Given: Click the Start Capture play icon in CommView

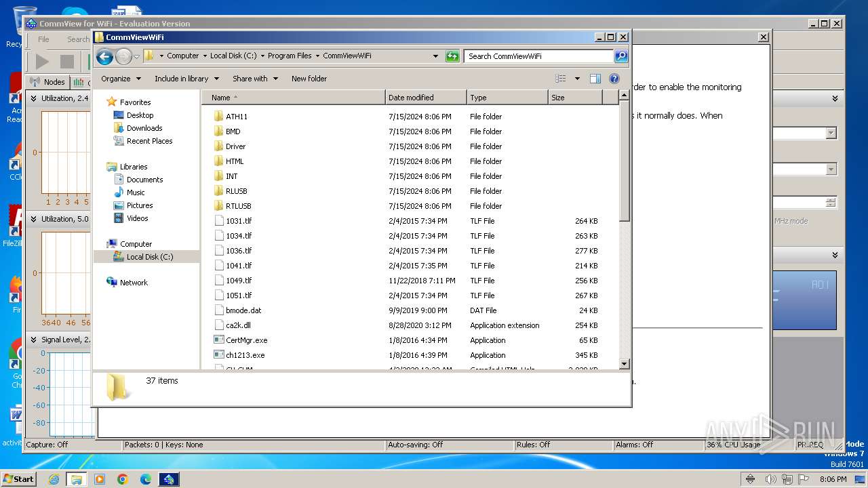Looking at the screenshot, I should (x=42, y=62).
